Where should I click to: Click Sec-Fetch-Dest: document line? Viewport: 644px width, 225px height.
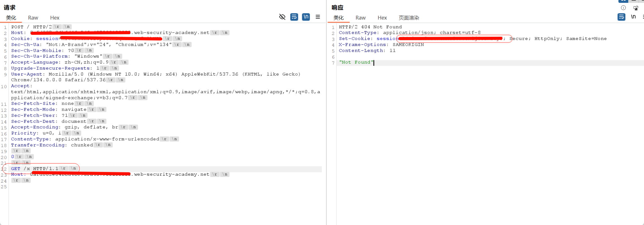click(49, 121)
